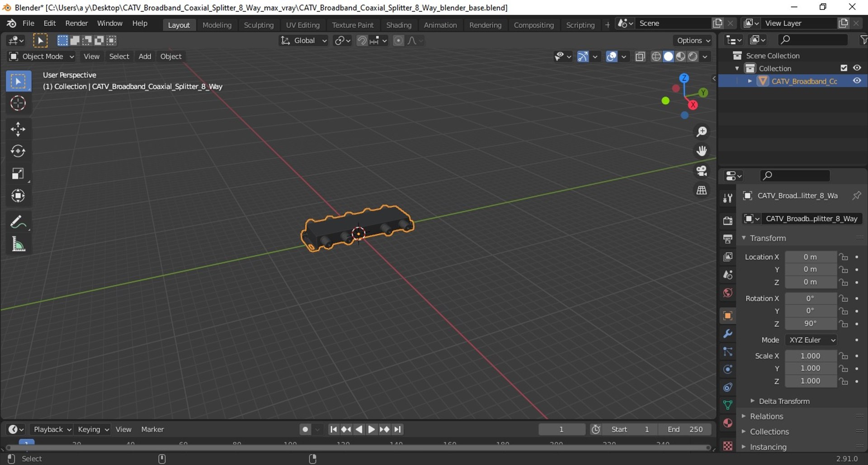Click the current frame field showing 1
Image resolution: width=868 pixels, height=465 pixels.
click(x=562, y=429)
